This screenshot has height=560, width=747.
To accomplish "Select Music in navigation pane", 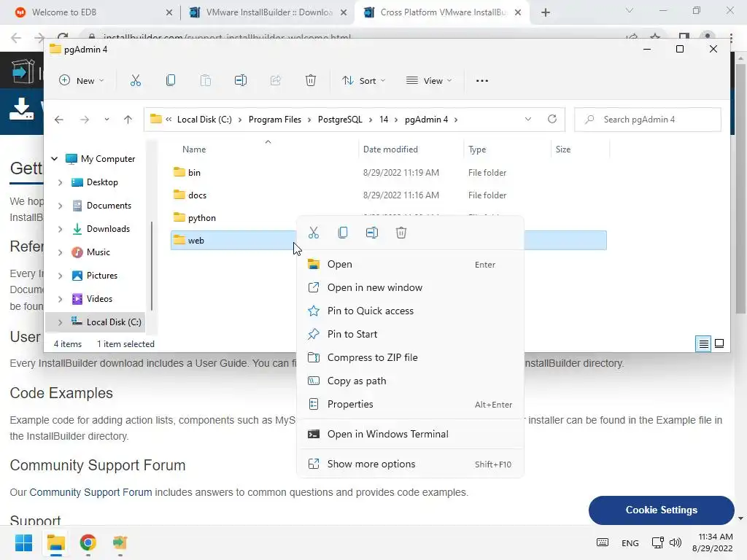I will 98,252.
